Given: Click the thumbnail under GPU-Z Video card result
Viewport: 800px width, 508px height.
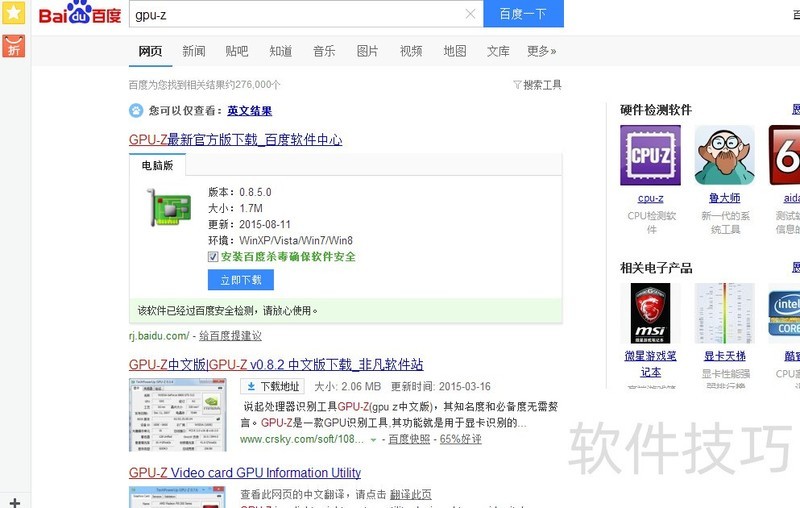Looking at the screenshot, I should click(x=178, y=497).
